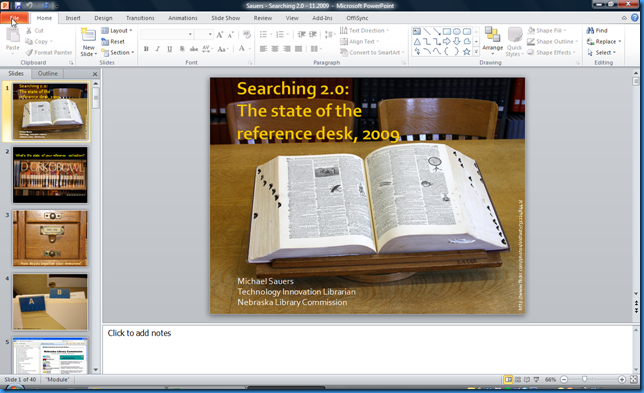Screen dimensions: 644x393
Task: Toggle Align Text Right
Action: click(287, 49)
